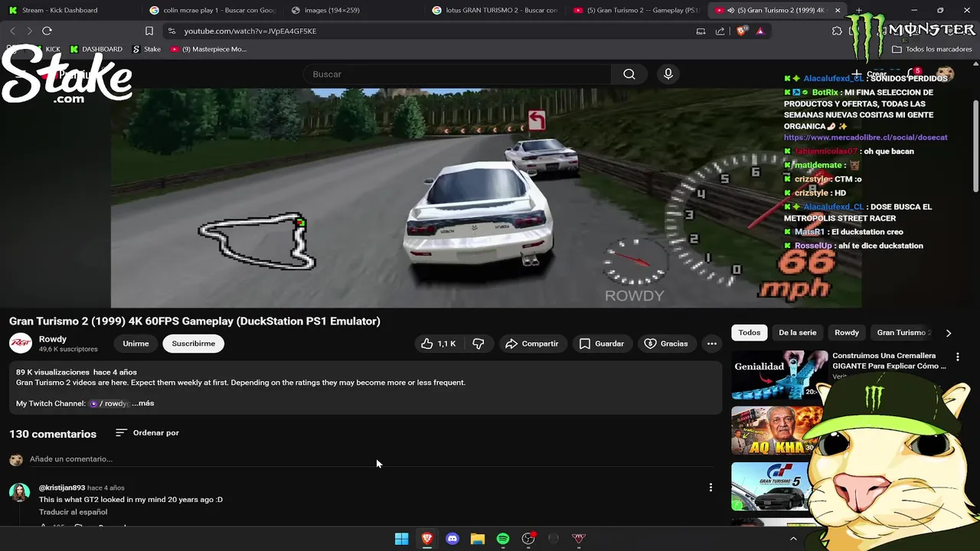Viewport: 980px width, 551px height.
Task: Open the rowdy Twitch channel link
Action: coord(110,403)
